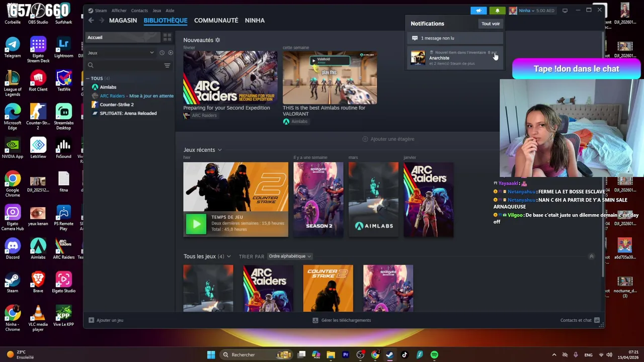Click the Ajouter un jeu plus icon
The width and height of the screenshot is (644, 362).
pyautogui.click(x=91, y=320)
